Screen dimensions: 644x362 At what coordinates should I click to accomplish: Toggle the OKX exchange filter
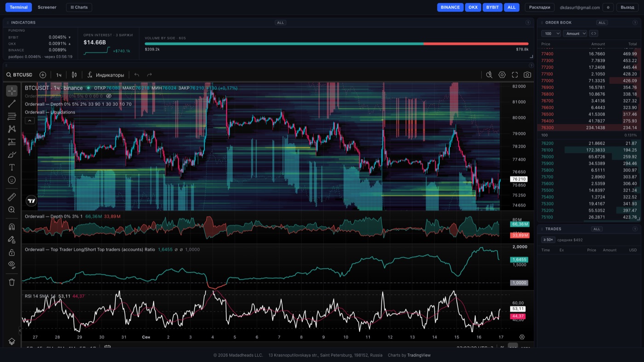pyautogui.click(x=473, y=7)
